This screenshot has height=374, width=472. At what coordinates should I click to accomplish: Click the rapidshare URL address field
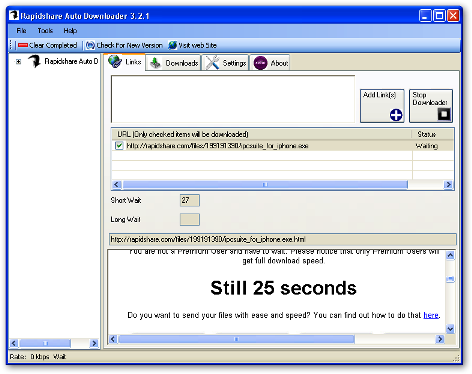point(282,239)
